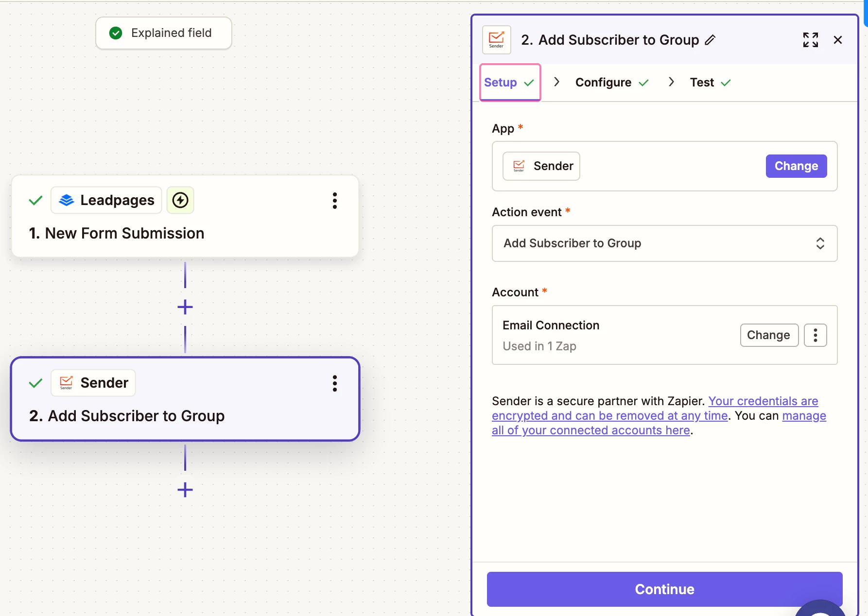
Task: Click the Sender step success checkmark
Action: pos(35,383)
